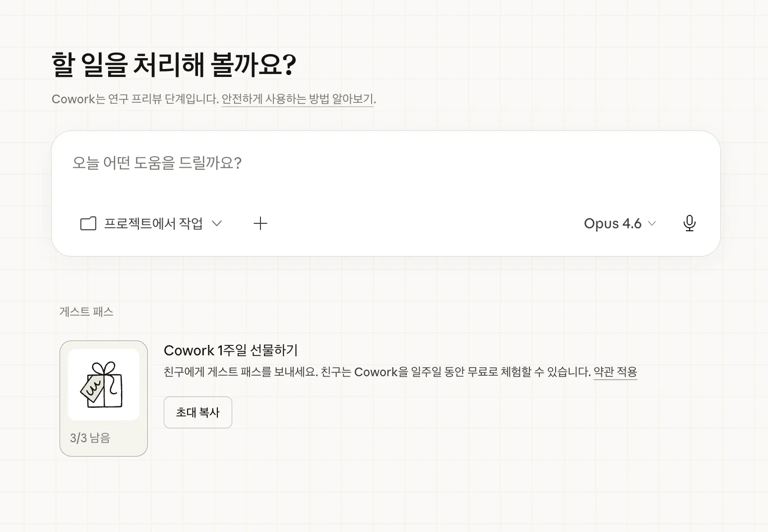Click the chevron beside Opus 4.6
The width and height of the screenshot is (768, 532).
pos(652,224)
